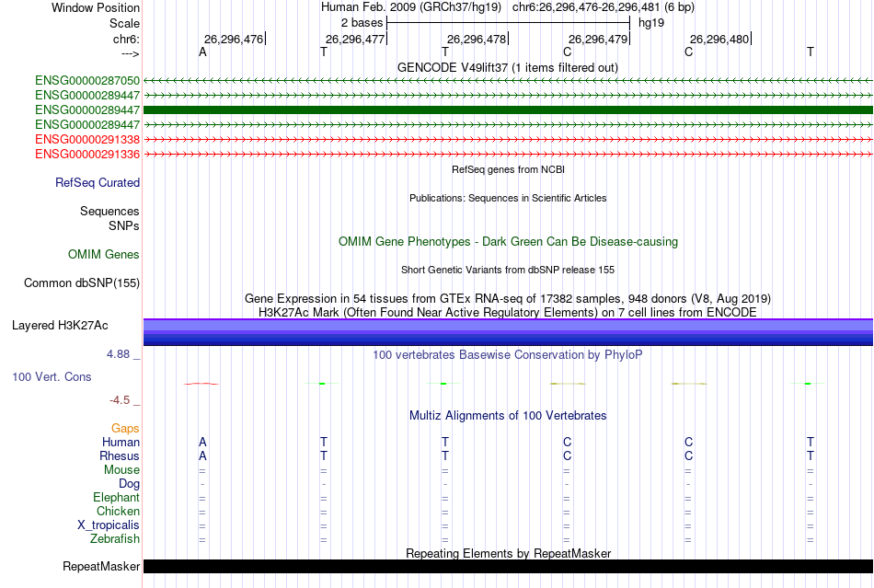Screen dimensions: 874x588
Task: Open RefSeq genes from NCBI title
Action: click(508, 169)
